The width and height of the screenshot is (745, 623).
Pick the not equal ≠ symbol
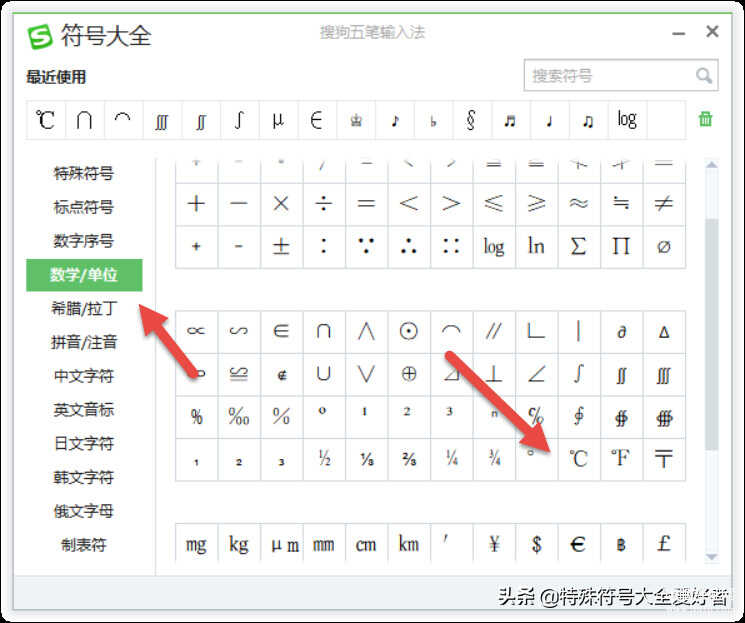tap(664, 204)
